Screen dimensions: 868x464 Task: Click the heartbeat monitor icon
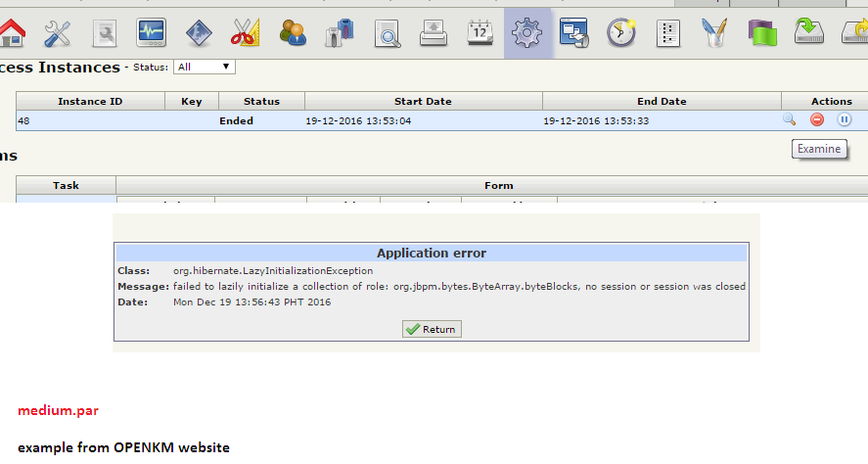[x=151, y=33]
